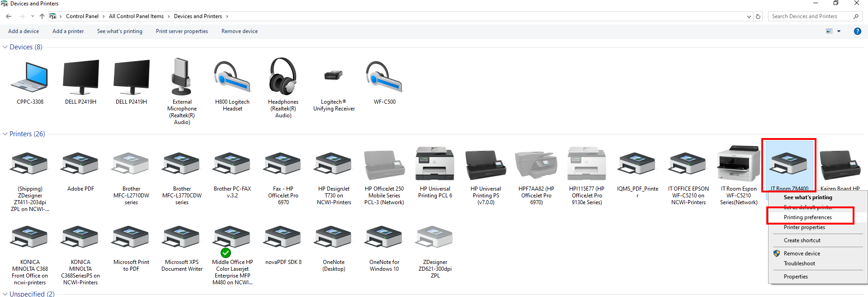This screenshot has width=868, height=297.
Task: Collapse the Printers (26) section
Action: coord(5,134)
